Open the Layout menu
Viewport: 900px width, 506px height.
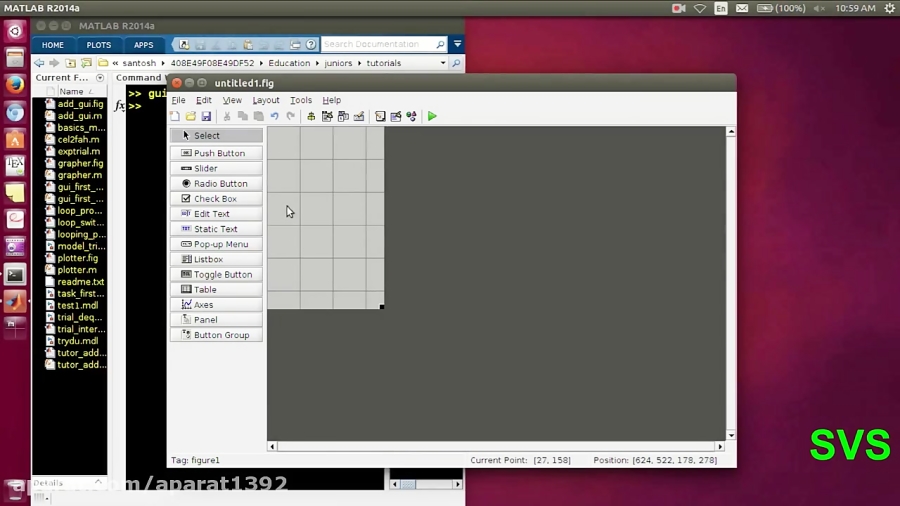(x=266, y=100)
